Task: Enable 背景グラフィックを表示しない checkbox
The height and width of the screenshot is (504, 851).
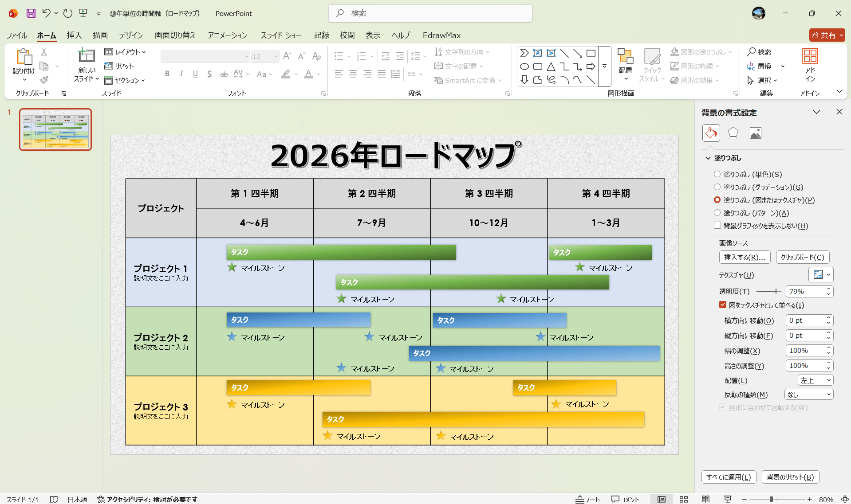Action: (717, 225)
